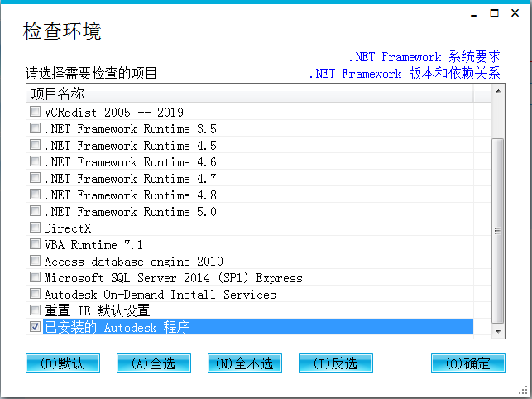
Task: Select highlighted 已安装的 Autodesk 程序 row text
Action: click(117, 327)
